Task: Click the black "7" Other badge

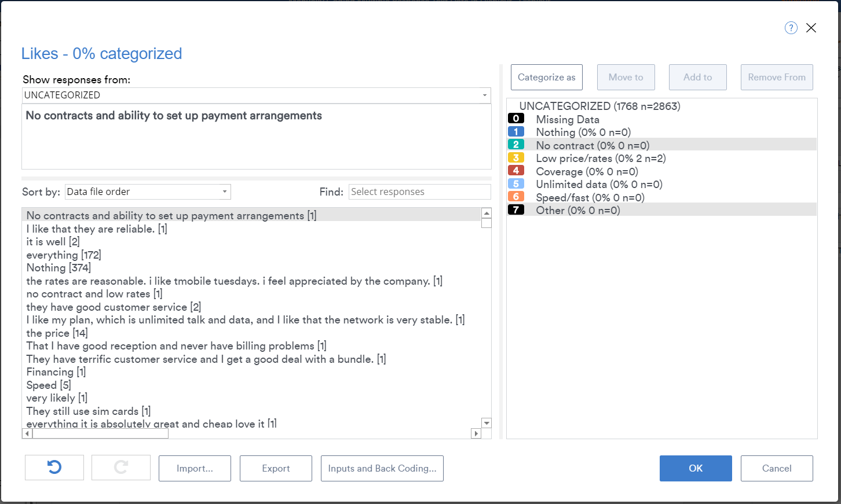Action: point(516,209)
